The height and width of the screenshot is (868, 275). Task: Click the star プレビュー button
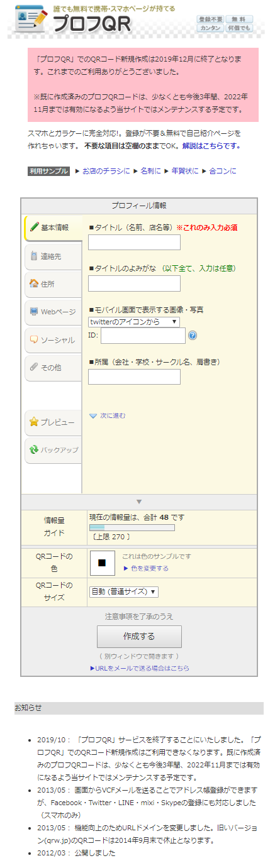pyautogui.click(x=53, y=422)
